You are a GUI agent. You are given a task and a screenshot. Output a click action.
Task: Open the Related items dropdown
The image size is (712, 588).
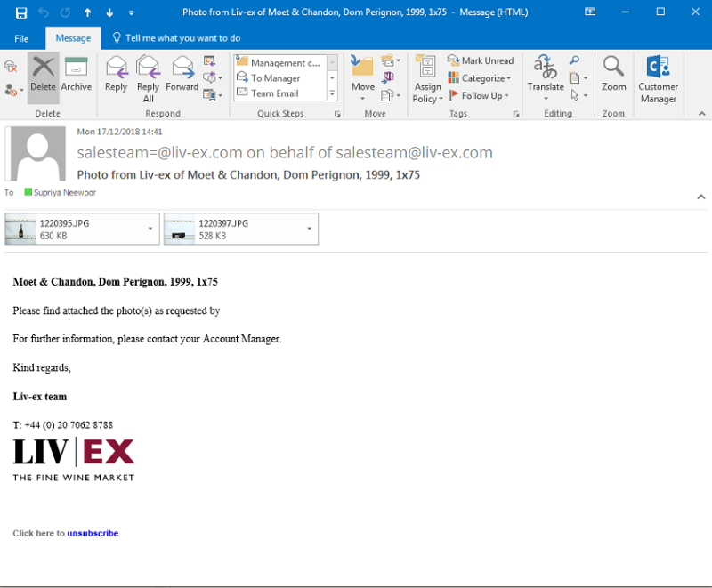[x=579, y=78]
